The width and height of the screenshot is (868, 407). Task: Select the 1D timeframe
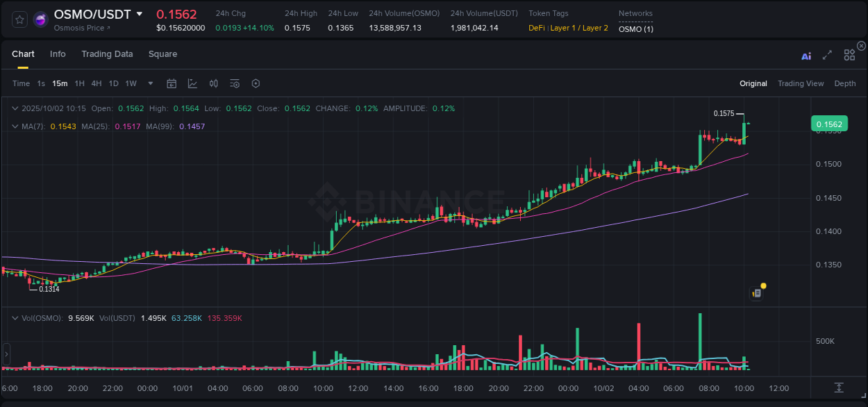coord(113,83)
